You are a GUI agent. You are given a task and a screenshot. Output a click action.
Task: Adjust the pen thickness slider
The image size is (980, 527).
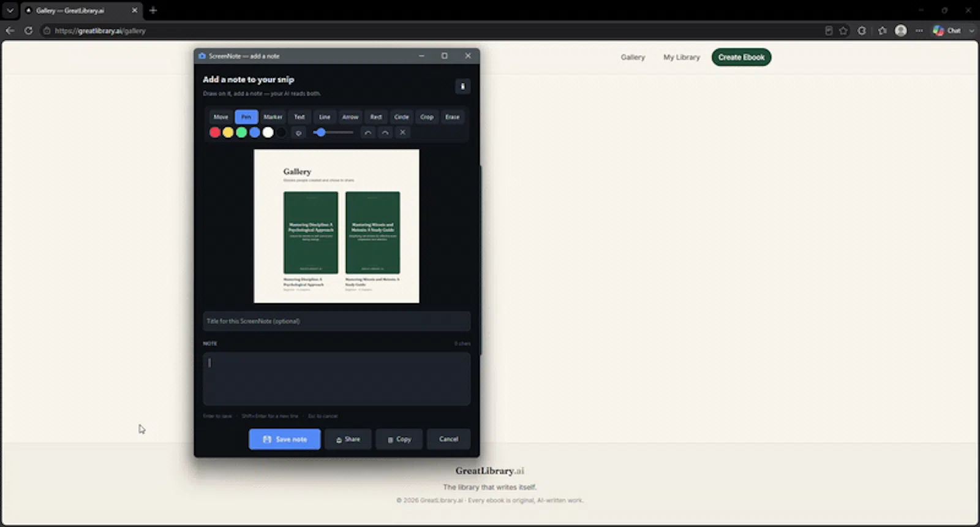(x=333, y=132)
